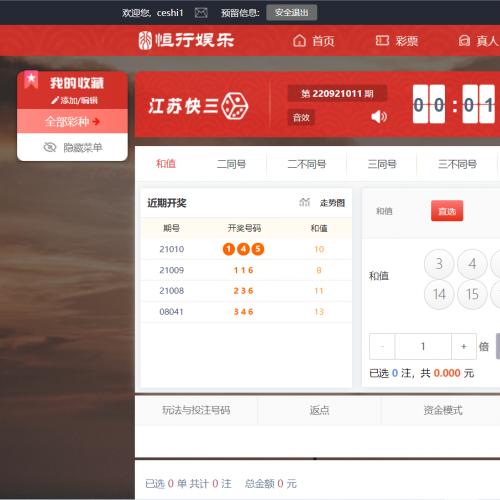The height and width of the screenshot is (500, 500).
Task: Click draw row 21010
Action: pyautogui.click(x=246, y=249)
